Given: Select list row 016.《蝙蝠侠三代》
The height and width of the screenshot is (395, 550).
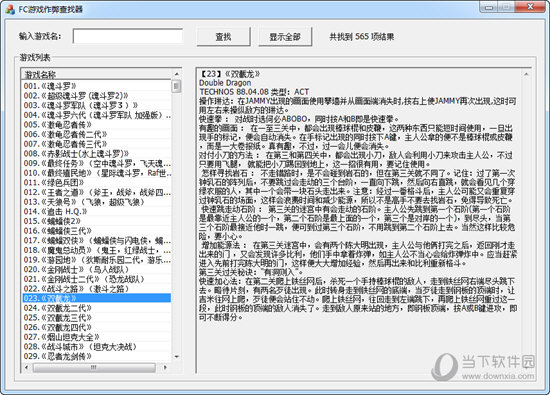Looking at the screenshot, I should pyautogui.click(x=97, y=231).
